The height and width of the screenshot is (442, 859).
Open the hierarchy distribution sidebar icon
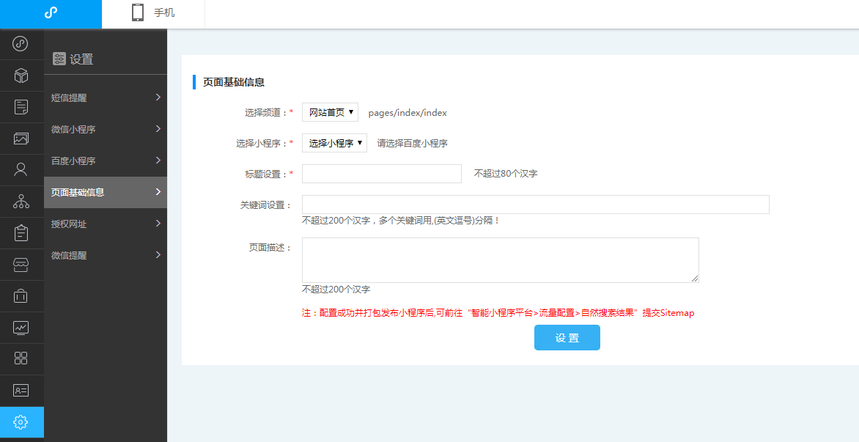(x=21, y=202)
